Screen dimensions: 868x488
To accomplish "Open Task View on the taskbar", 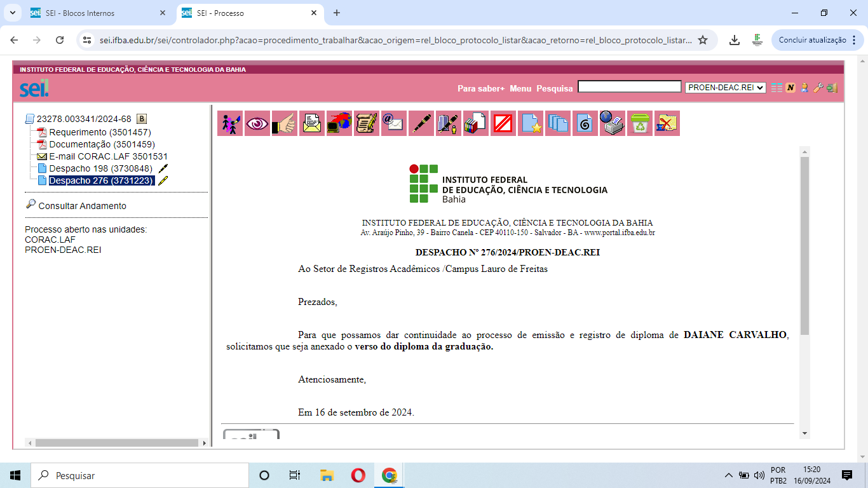I will (x=295, y=475).
